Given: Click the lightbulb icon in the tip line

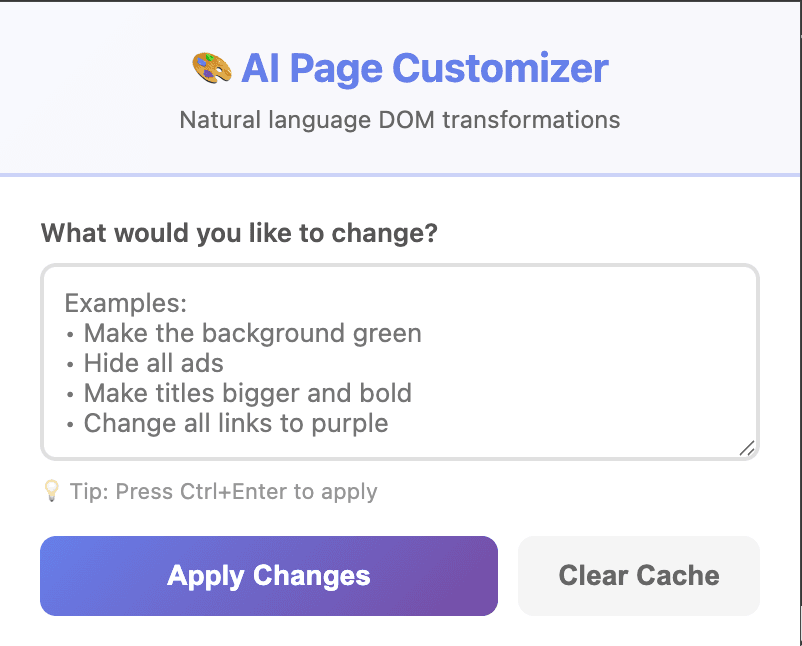Looking at the screenshot, I should pyautogui.click(x=50, y=491).
